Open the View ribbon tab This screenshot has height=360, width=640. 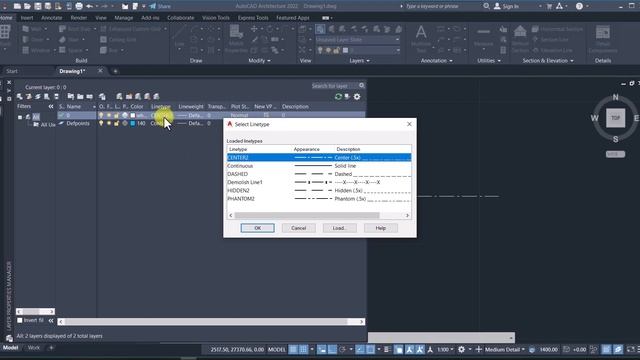101,18
